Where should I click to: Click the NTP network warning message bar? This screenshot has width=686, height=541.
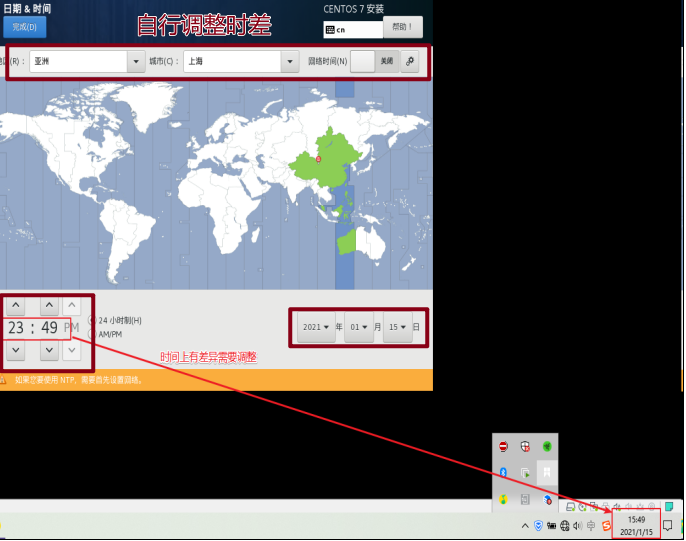[x=217, y=380]
